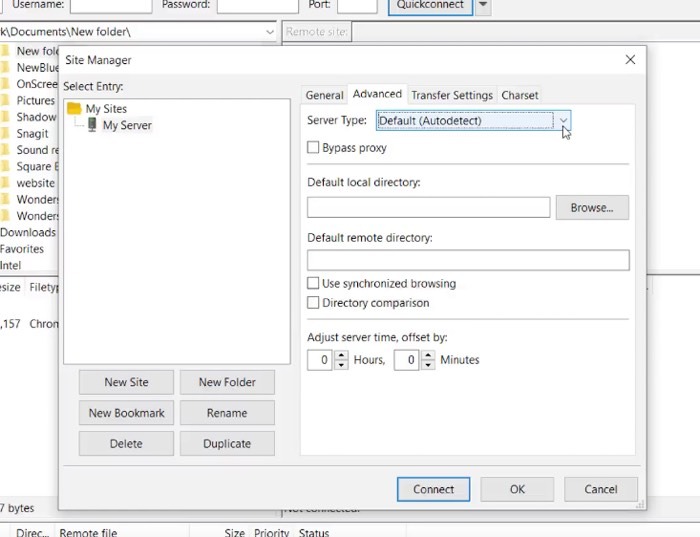The height and width of the screenshot is (537, 700).
Task: Enable Directory comparison checkbox
Action: tap(313, 303)
